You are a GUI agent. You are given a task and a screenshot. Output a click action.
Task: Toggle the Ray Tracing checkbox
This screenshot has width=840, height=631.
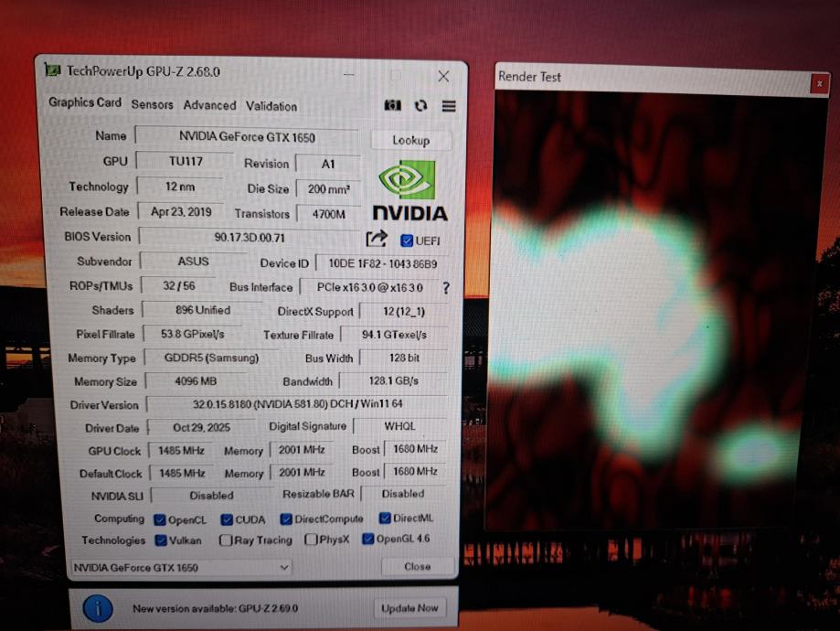pyautogui.click(x=226, y=540)
